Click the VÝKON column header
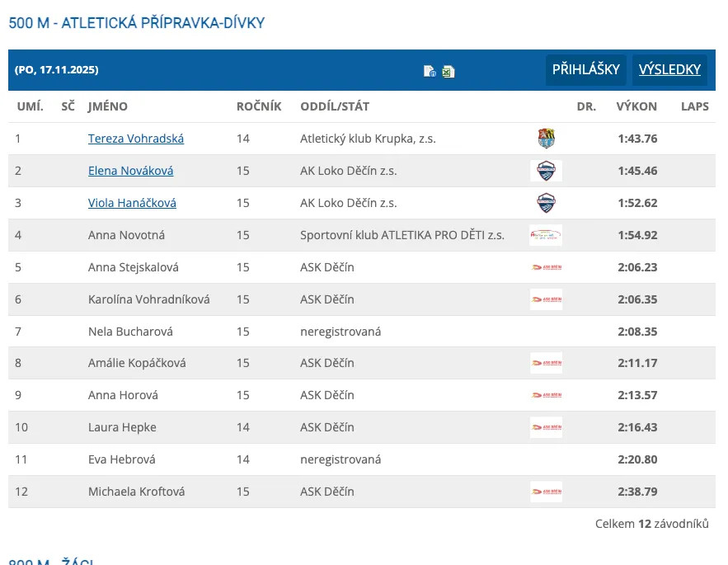Screen dimensions: 728x565 636,106
